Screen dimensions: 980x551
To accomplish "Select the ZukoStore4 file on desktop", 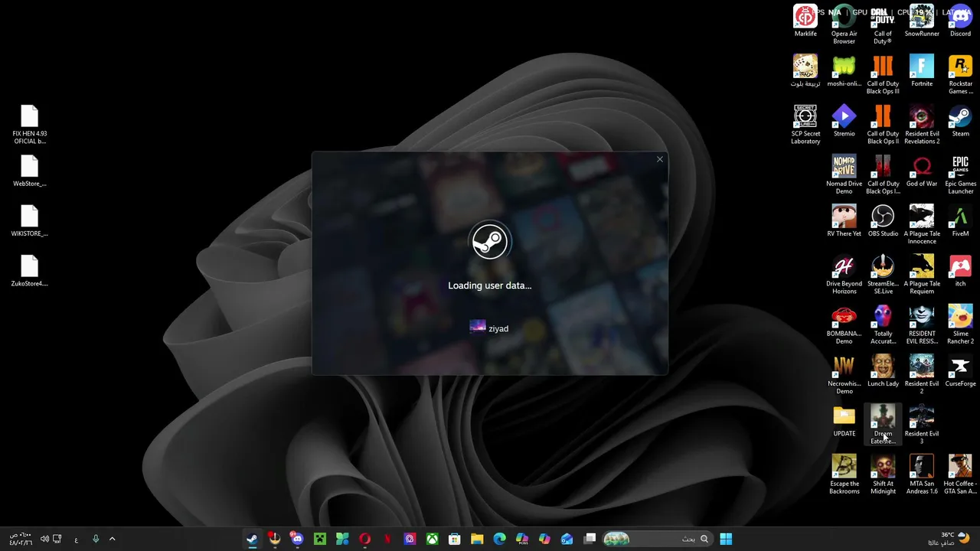I will pyautogui.click(x=30, y=271).
